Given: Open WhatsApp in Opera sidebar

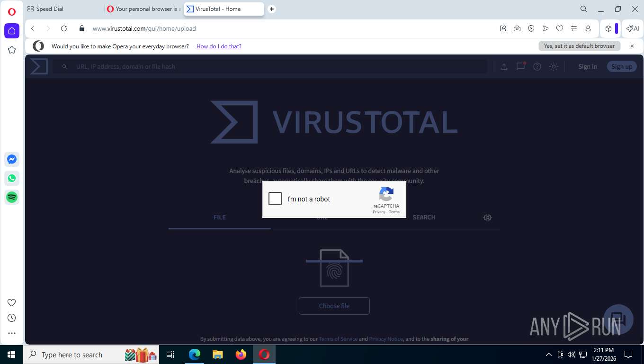Looking at the screenshot, I should click(x=12, y=178).
